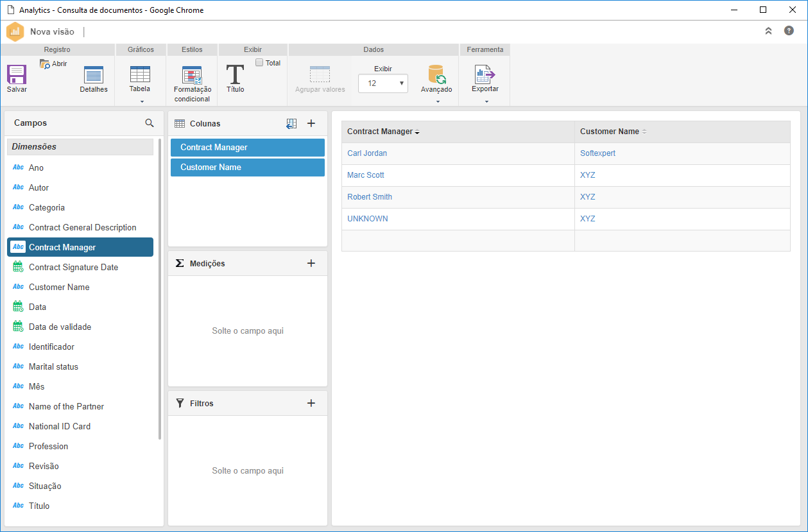The height and width of the screenshot is (532, 808).
Task: Open Formatação condicional
Action: [192, 75]
